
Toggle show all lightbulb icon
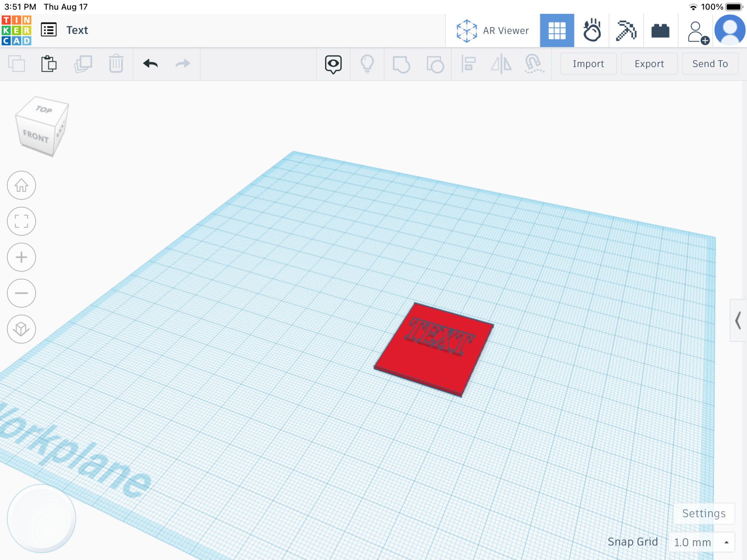click(x=367, y=64)
